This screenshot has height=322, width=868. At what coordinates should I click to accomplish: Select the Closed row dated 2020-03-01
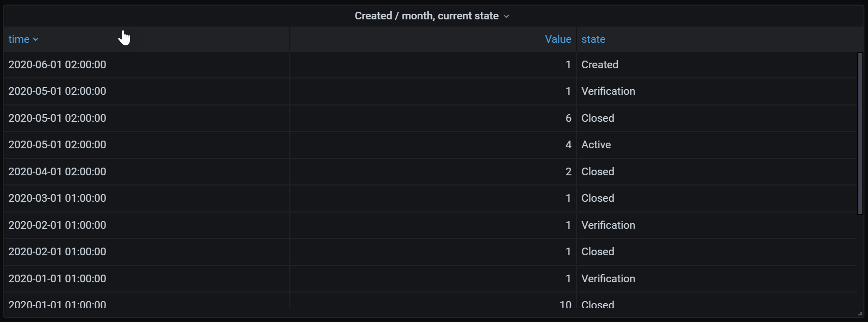(x=598, y=198)
